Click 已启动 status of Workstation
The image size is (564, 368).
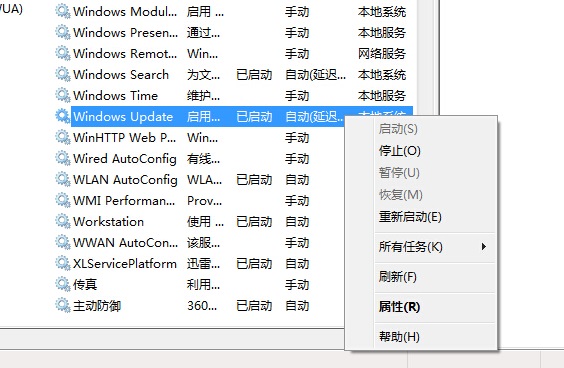click(254, 221)
